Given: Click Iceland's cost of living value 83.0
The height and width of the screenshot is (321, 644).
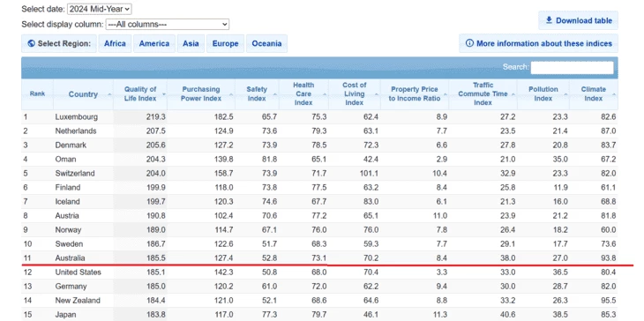Looking at the screenshot, I should 371,202.
